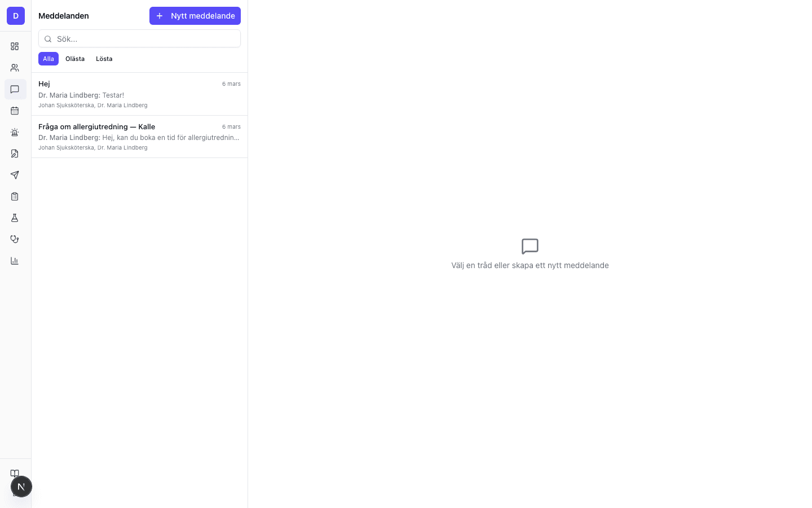Click the stethoscope sidebar icon

click(15, 239)
